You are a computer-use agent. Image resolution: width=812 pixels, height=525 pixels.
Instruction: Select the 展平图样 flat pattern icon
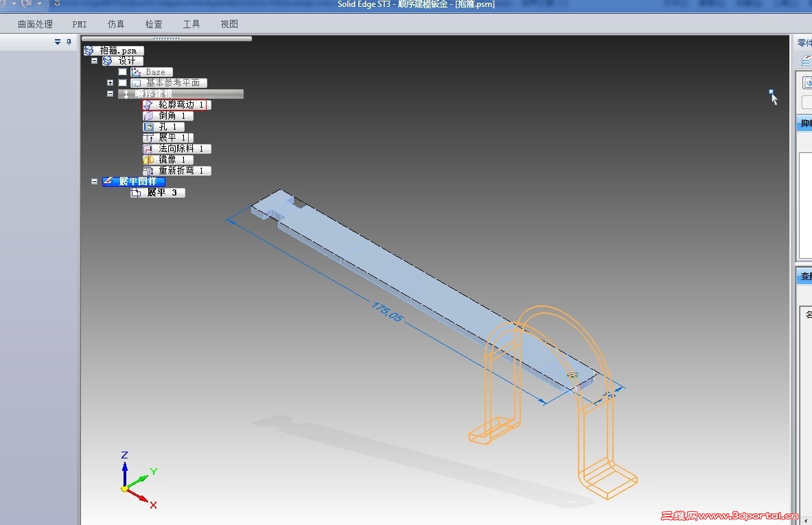point(108,181)
